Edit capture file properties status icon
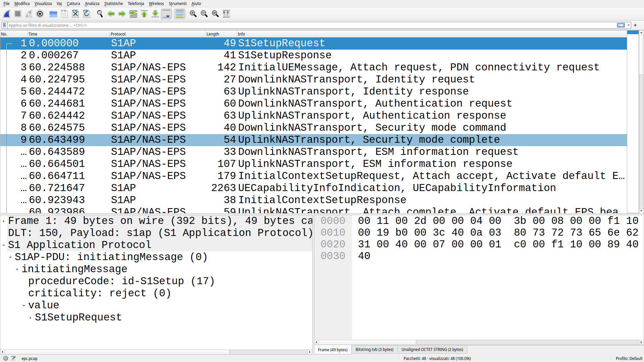 point(13,358)
